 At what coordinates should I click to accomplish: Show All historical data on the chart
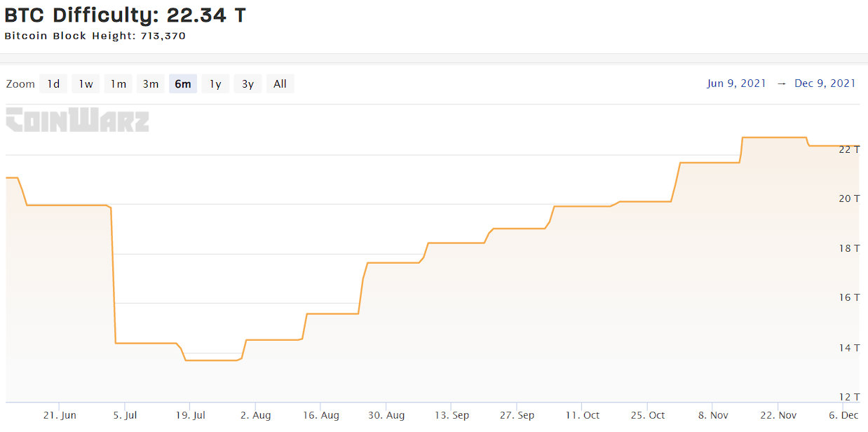click(280, 83)
